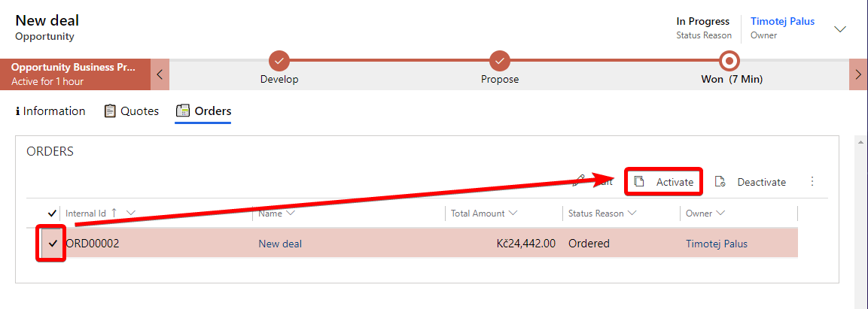Click the Quotes clipboard icon

coord(110,111)
